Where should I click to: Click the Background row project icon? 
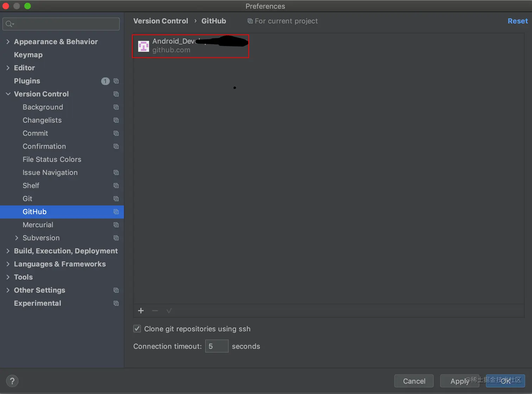[x=116, y=107]
